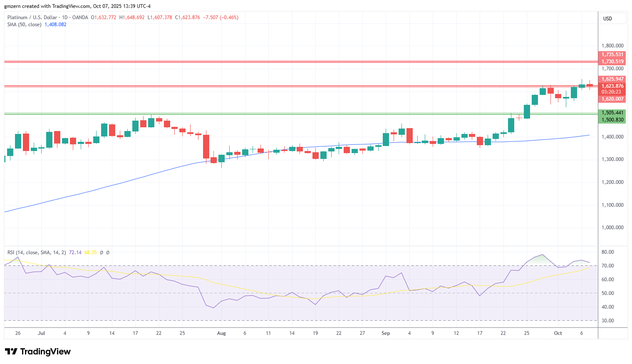This screenshot has width=632, height=364.
Task: Click the RSI average value 68.35
Action: tap(90, 253)
